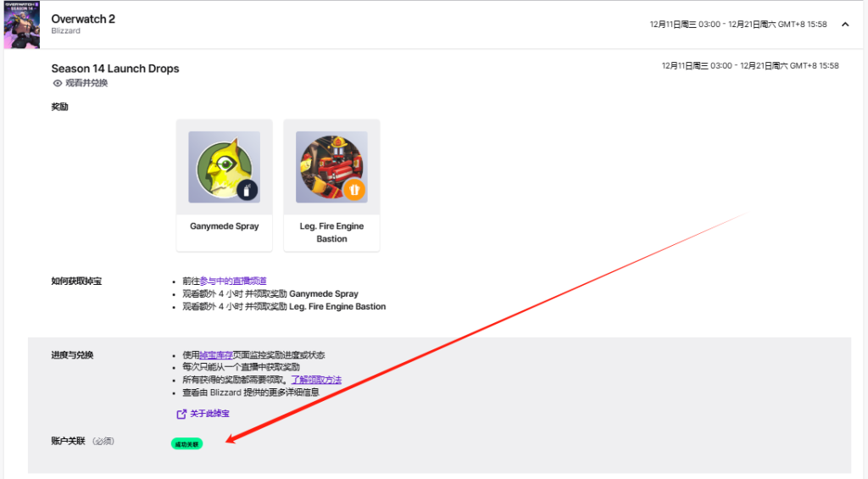
Task: Open the 参与中的直播频道 link
Action: pyautogui.click(x=232, y=281)
